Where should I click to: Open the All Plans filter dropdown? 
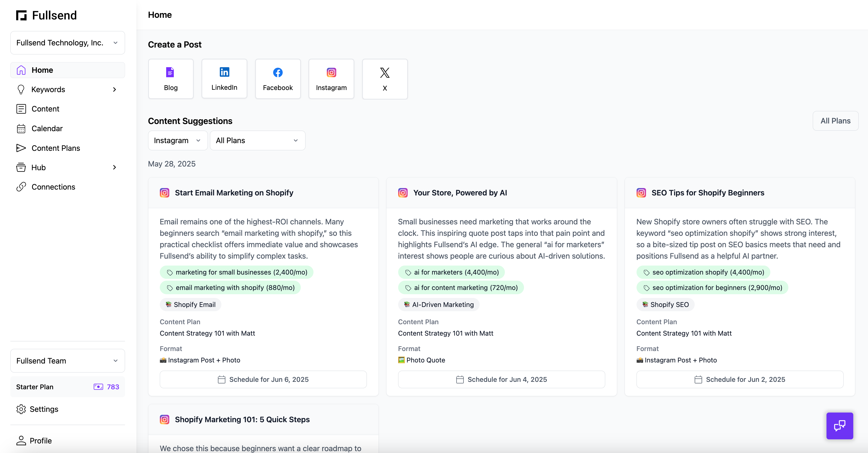point(257,140)
